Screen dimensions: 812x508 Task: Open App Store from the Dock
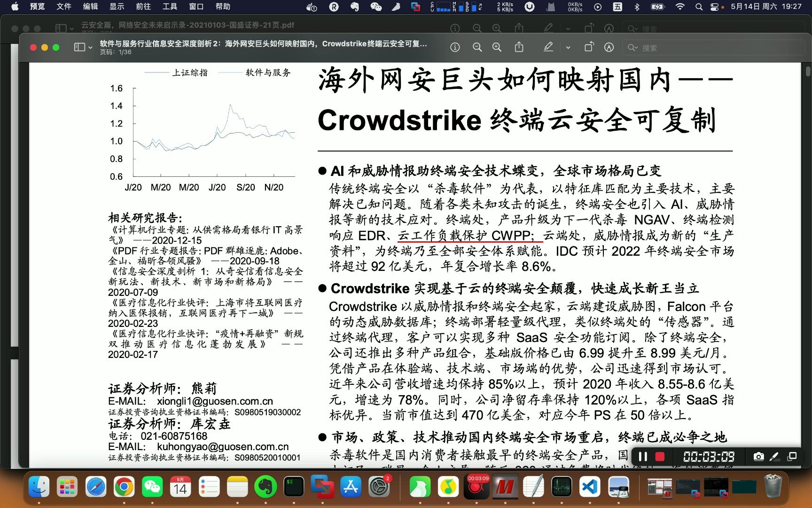click(x=351, y=487)
